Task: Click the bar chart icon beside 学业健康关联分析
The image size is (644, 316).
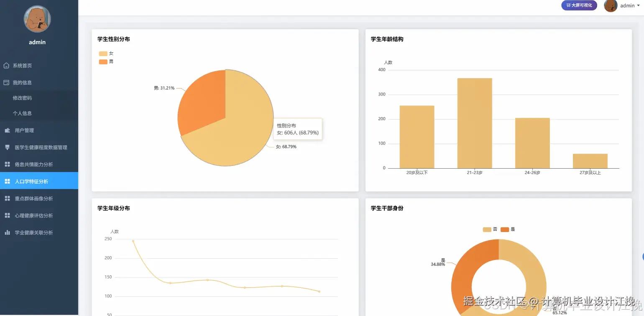Action: [x=7, y=233]
